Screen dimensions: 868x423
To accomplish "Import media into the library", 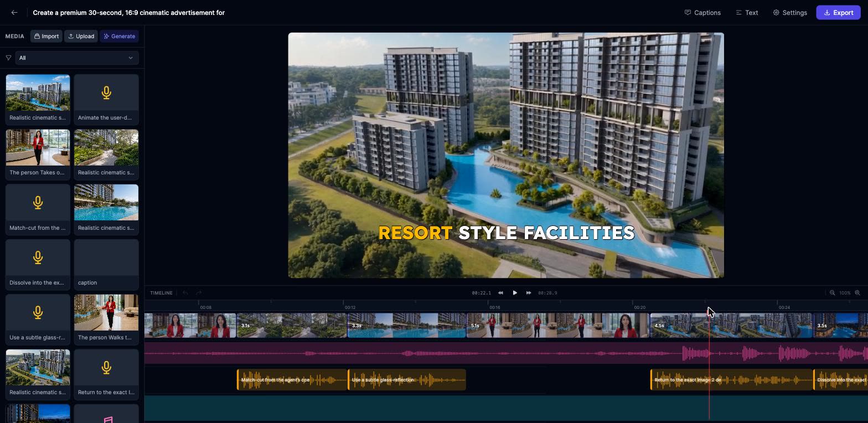I will (46, 36).
